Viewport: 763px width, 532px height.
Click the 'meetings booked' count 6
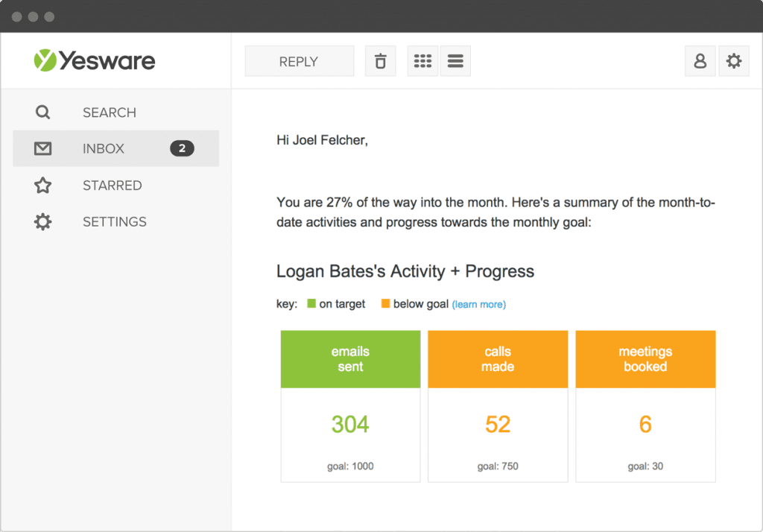tap(645, 425)
